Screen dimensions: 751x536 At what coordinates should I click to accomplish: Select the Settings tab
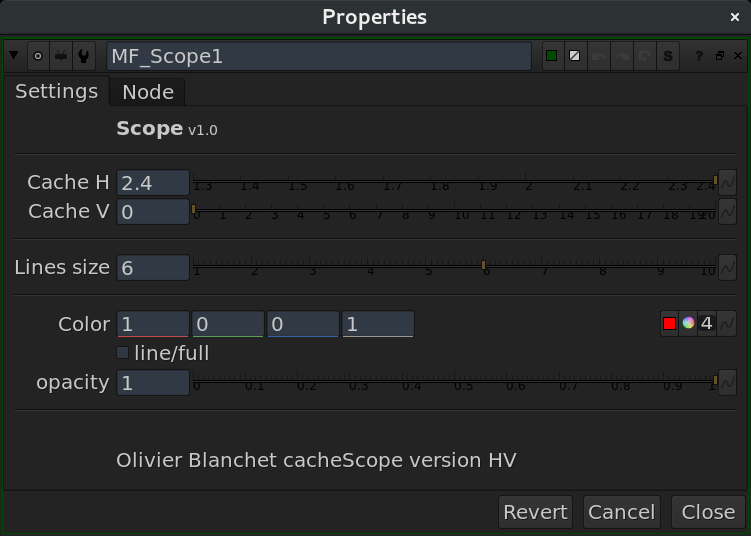click(x=56, y=91)
